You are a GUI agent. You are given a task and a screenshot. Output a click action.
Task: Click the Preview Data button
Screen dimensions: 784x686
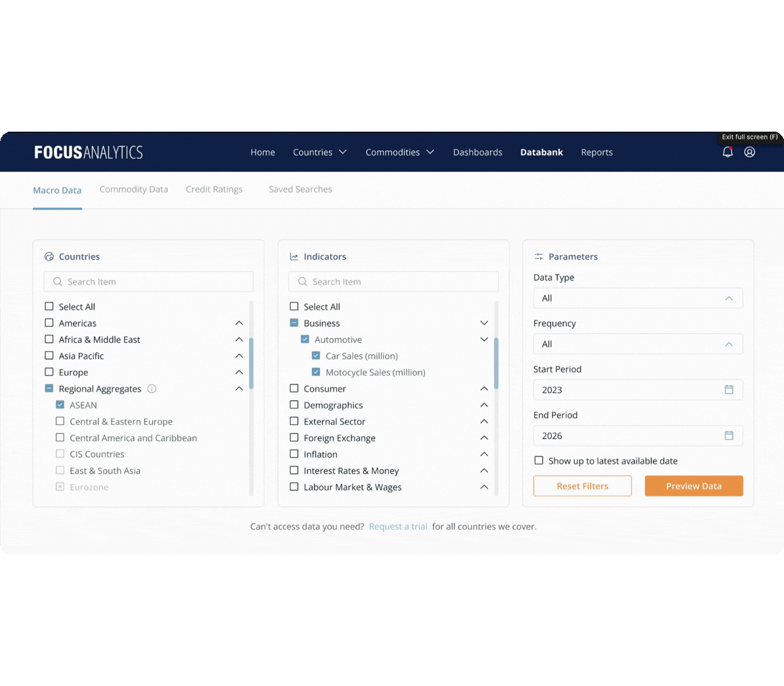[x=694, y=486]
